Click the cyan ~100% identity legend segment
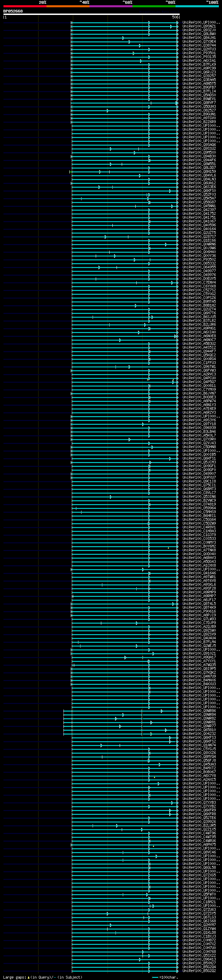Screen dimensions: 222x980 [197, 6]
